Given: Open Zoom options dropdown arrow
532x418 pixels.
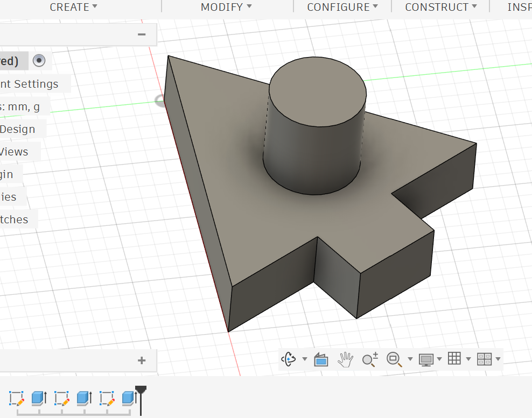Looking at the screenshot, I should click(x=410, y=359).
